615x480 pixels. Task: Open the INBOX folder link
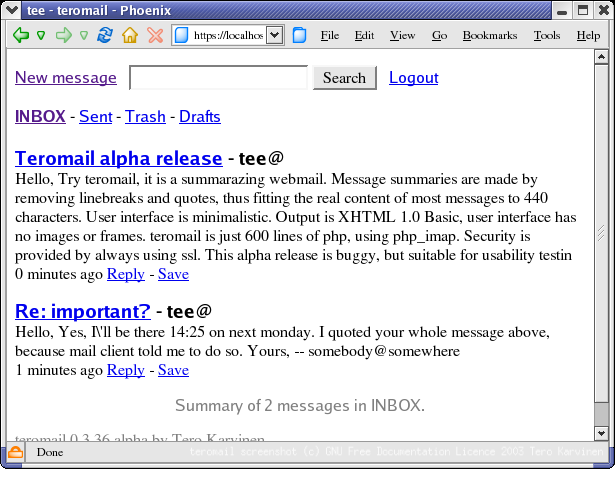pyautogui.click(x=40, y=116)
